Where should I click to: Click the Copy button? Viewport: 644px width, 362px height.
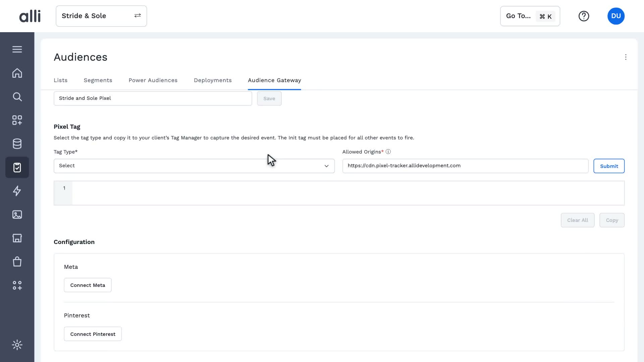pyautogui.click(x=612, y=220)
